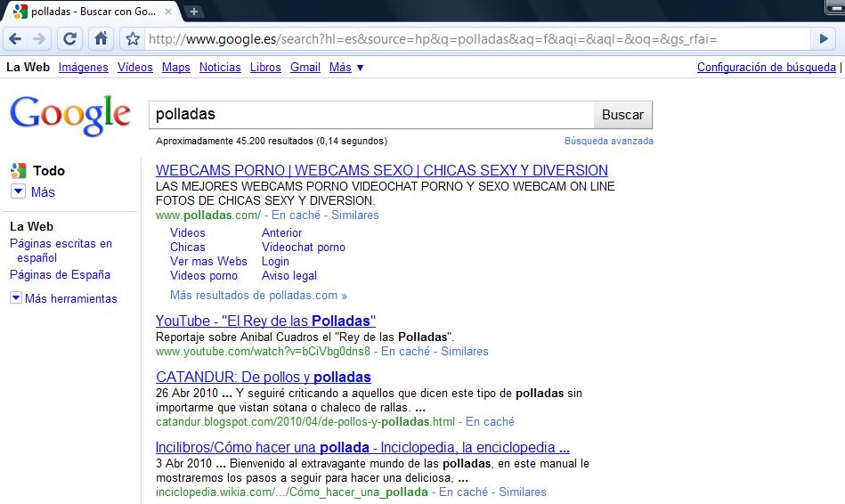Viewport: 845px width, 504px height.
Task: Click the page play arrow at address bar end
Action: pos(824,39)
